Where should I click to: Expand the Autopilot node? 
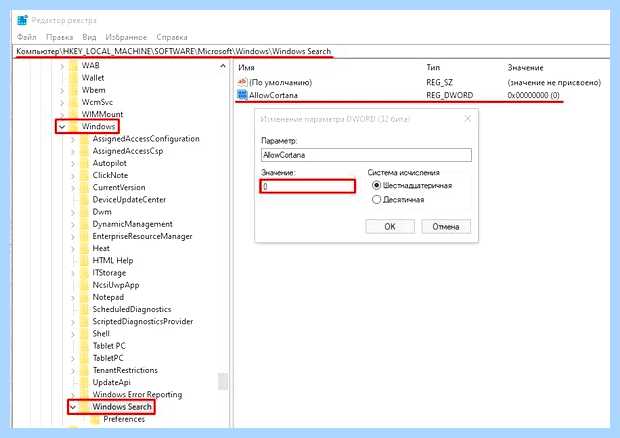click(73, 164)
